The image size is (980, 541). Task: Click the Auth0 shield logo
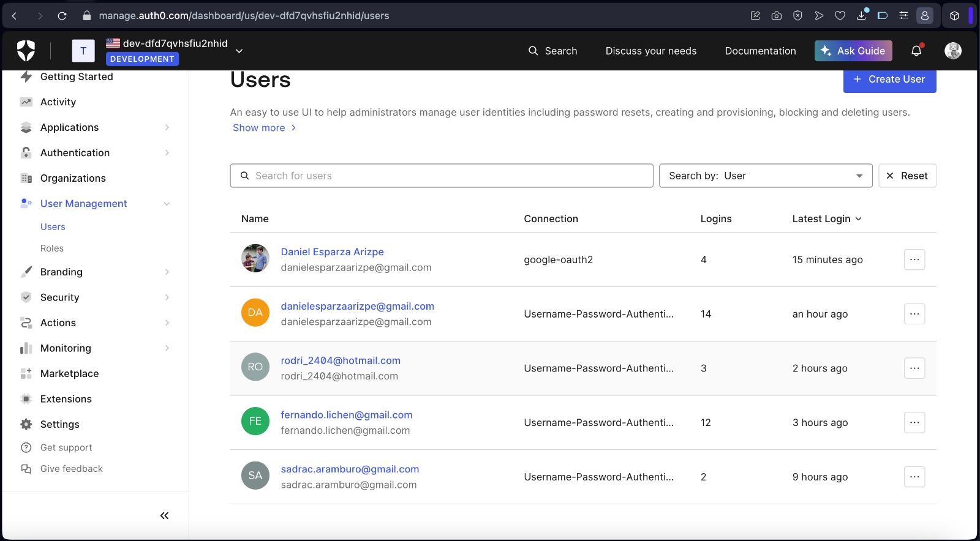click(x=26, y=51)
